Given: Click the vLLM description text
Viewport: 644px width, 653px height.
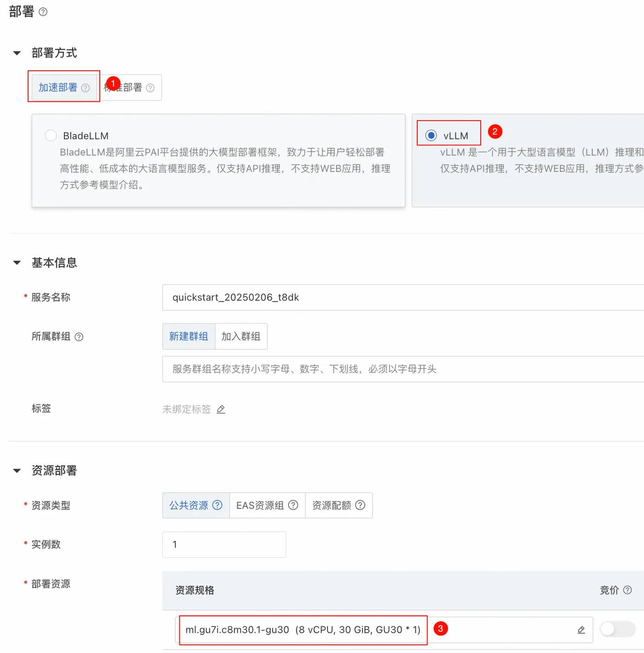Looking at the screenshot, I should point(542,160).
